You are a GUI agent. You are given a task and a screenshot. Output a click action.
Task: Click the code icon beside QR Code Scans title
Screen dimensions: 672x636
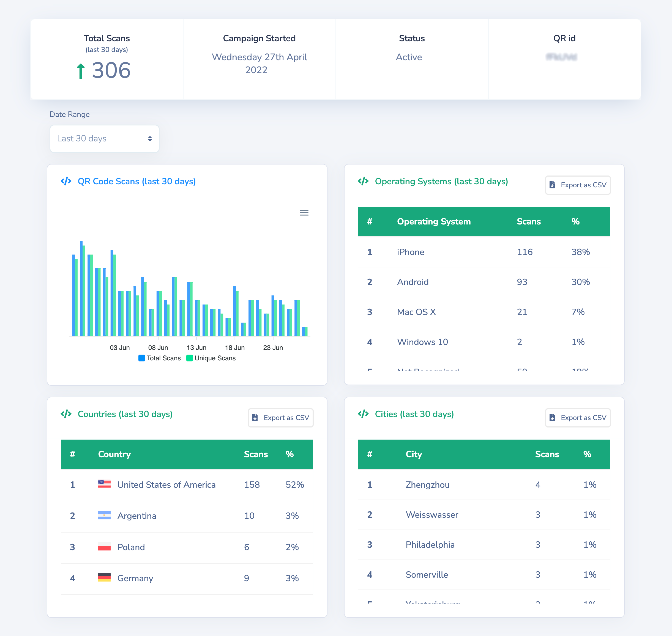point(66,181)
